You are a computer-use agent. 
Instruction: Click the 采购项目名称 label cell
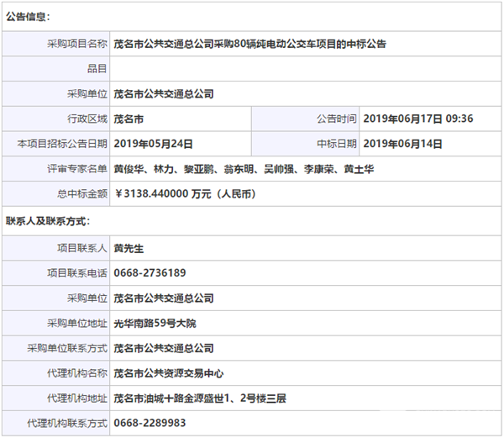tap(78, 43)
